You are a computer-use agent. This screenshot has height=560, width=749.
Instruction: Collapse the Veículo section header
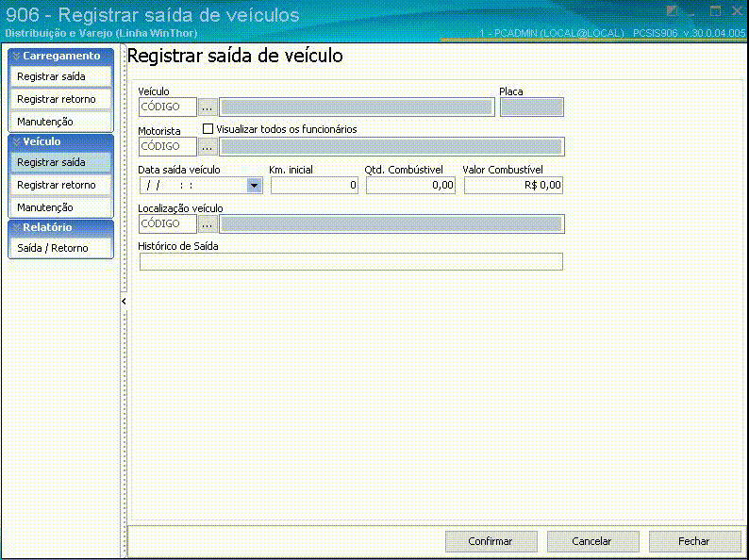[61, 141]
